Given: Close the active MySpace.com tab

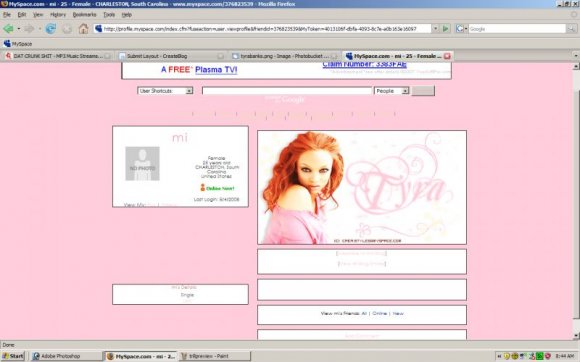Looking at the screenshot, I should (x=447, y=56).
